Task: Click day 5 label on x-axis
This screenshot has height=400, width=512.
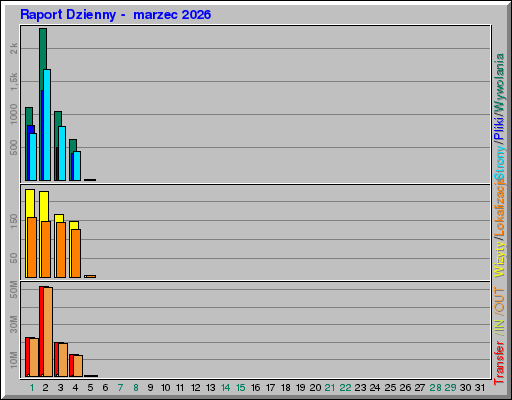Action: pos(90,388)
